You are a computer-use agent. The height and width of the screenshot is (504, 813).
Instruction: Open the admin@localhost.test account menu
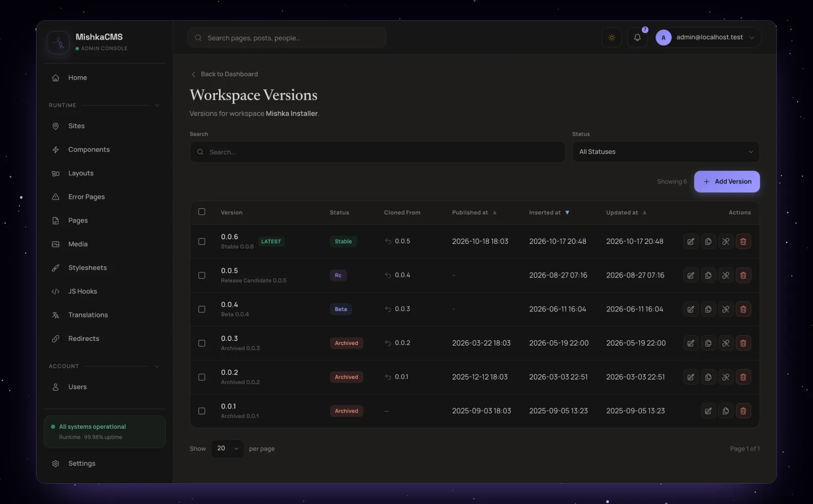point(708,38)
